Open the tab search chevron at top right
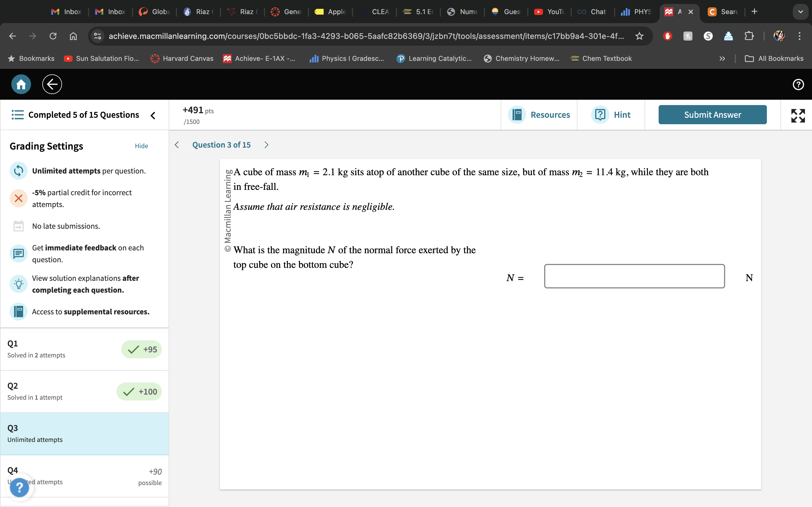Screen dimensions: 812x507 coord(801,12)
